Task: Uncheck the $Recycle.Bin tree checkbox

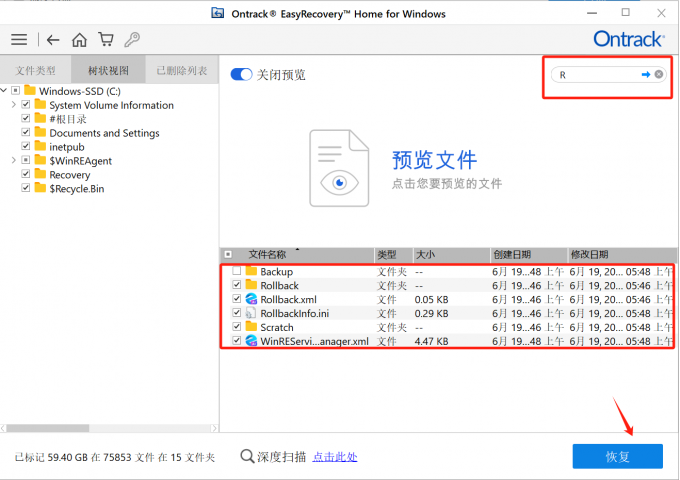Action: 26,188
